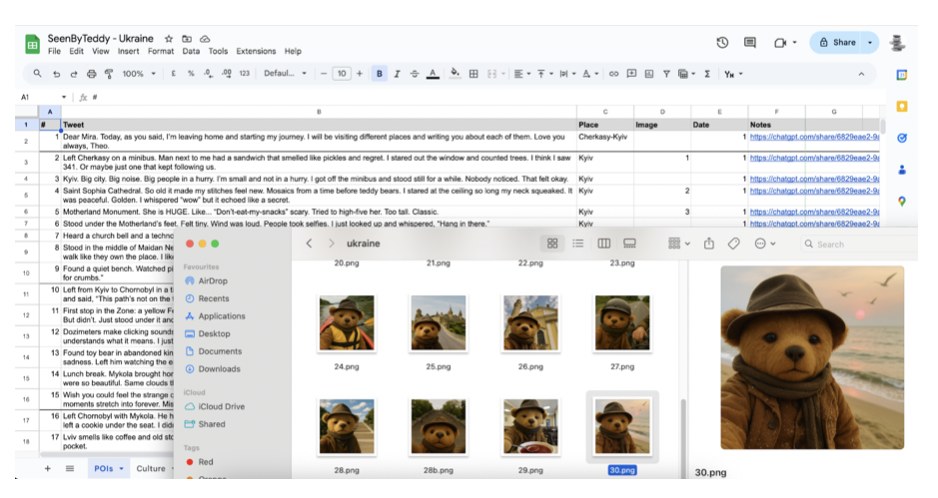
Task: Collapse the toolbar with the chevron
Action: [x=861, y=74]
